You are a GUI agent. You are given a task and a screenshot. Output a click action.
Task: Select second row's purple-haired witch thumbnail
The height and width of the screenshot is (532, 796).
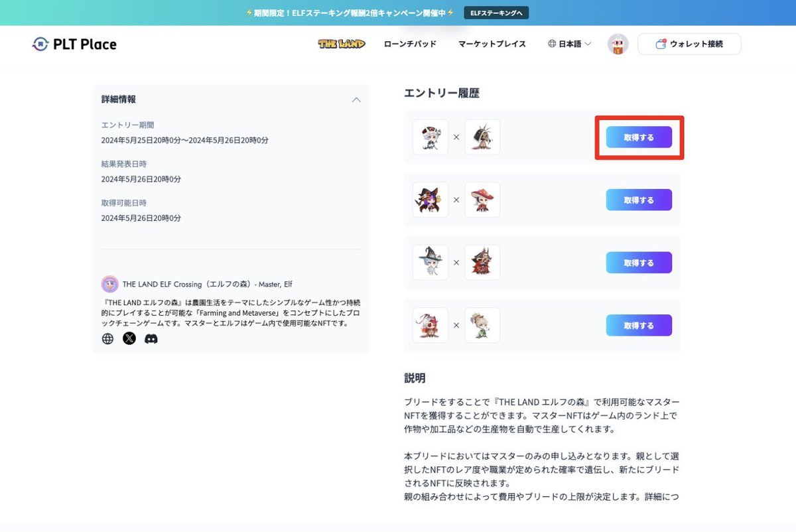click(x=431, y=200)
